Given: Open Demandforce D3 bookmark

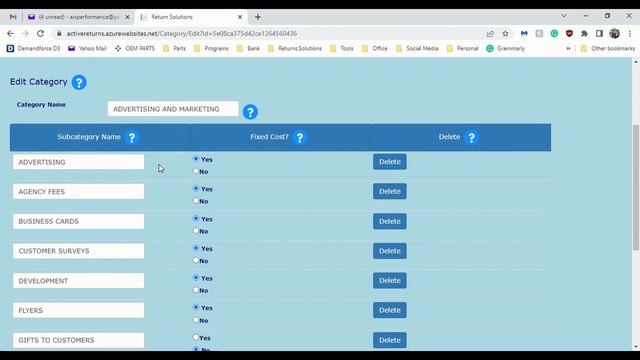Looking at the screenshot, I should point(33,49).
